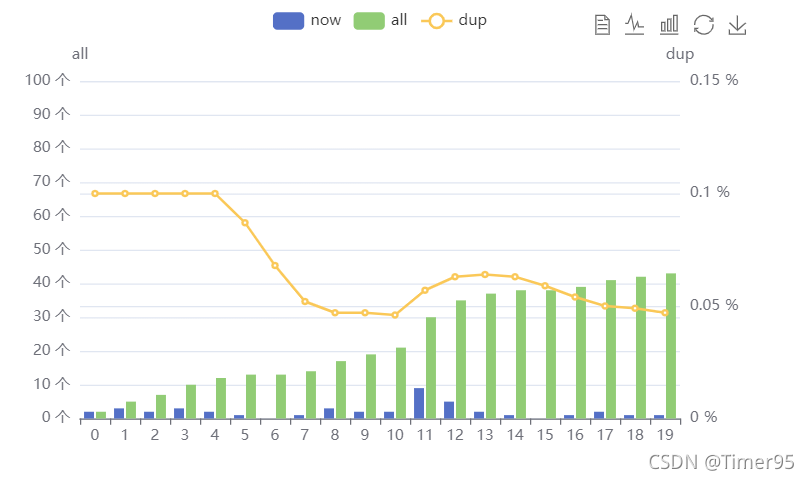Save chart as image download icon
Image resolution: width=809 pixels, height=480 pixels.
pyautogui.click(x=737, y=25)
